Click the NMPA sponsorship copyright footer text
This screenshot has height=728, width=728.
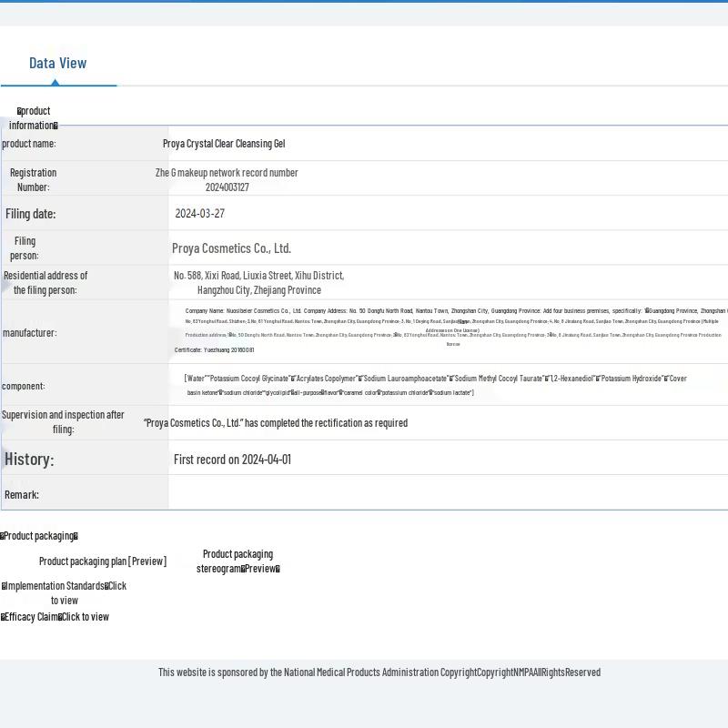coord(379,672)
